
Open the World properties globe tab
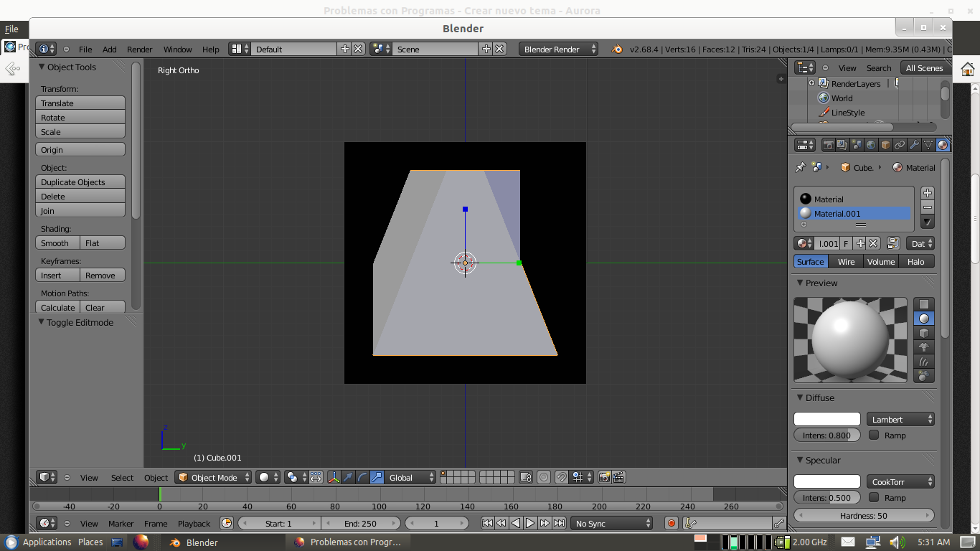tap(871, 145)
